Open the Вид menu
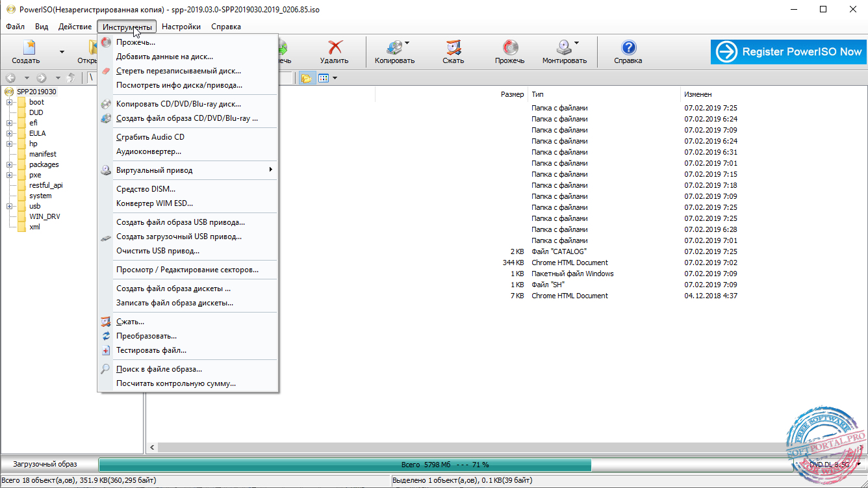 42,27
